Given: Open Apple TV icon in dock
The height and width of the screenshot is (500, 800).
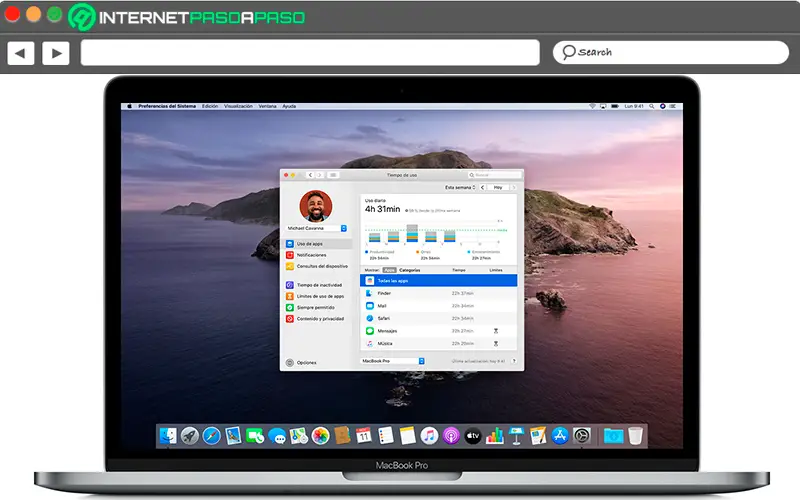Looking at the screenshot, I should (473, 436).
